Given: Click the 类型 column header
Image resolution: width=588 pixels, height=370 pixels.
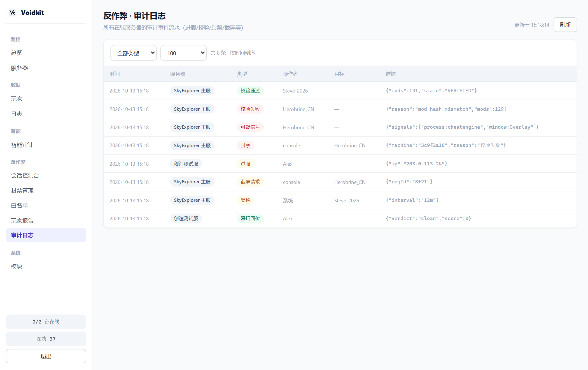Looking at the screenshot, I should [242, 74].
